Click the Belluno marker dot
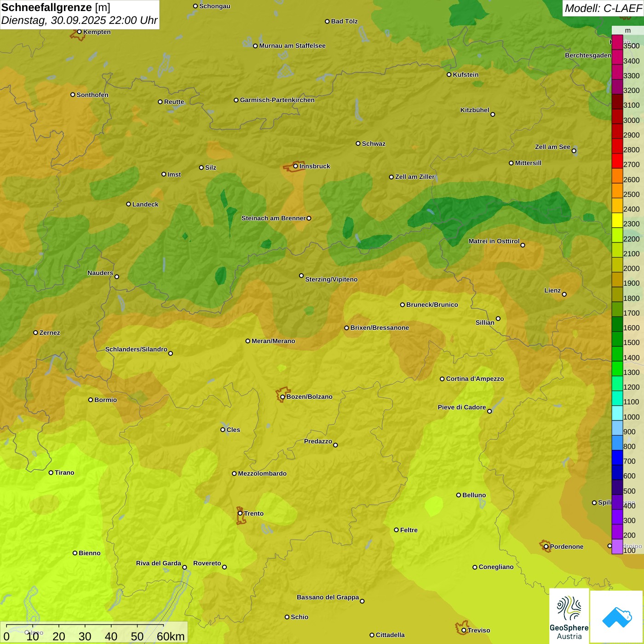644x644 pixels. [x=458, y=495]
